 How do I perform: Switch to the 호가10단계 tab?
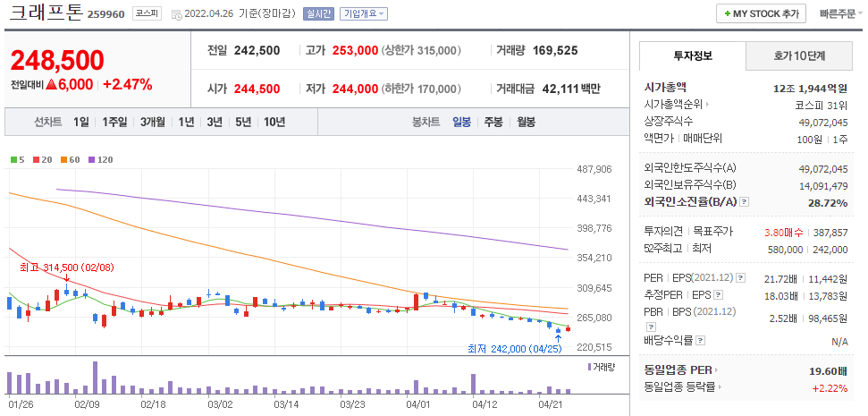coord(799,56)
